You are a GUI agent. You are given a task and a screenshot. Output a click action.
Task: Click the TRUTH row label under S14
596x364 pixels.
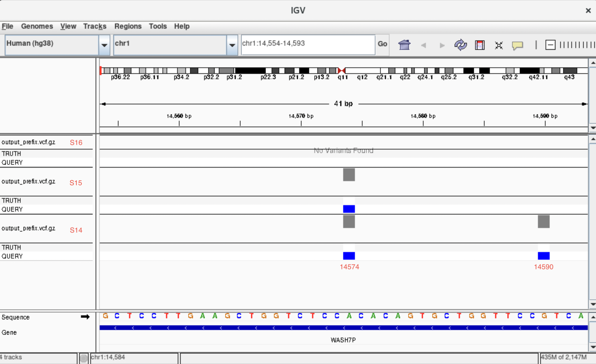11,247
